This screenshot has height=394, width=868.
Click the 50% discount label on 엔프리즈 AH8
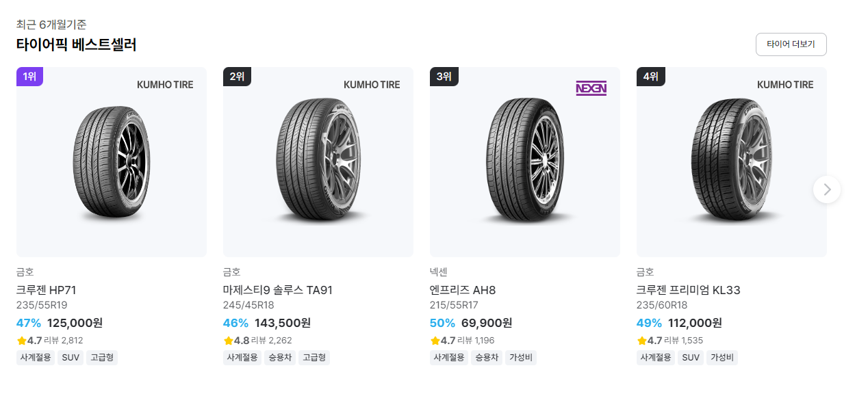click(x=443, y=322)
